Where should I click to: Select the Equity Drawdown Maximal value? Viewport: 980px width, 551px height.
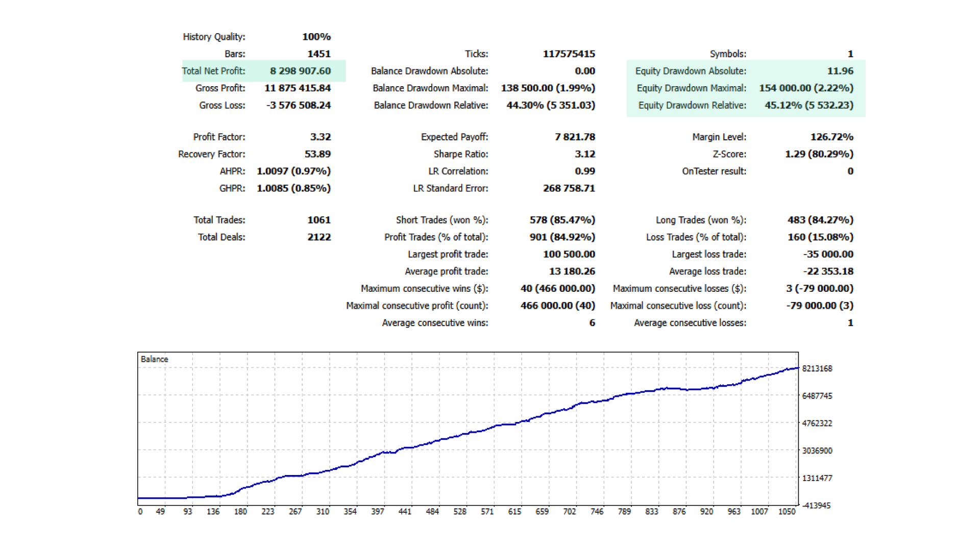[x=806, y=88]
